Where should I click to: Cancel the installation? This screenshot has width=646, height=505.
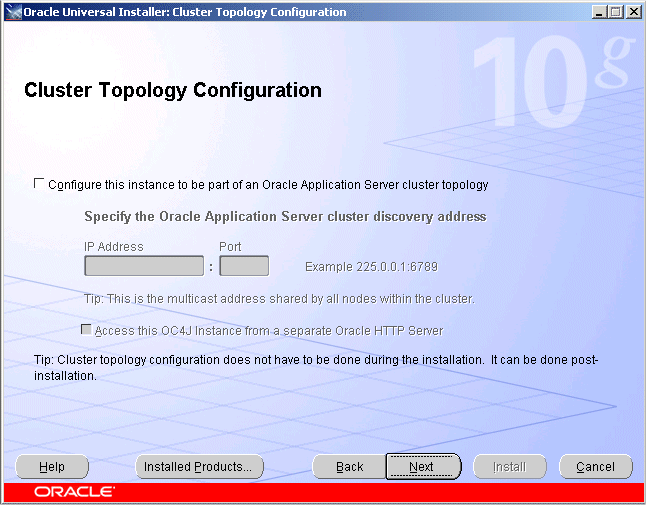pos(596,467)
